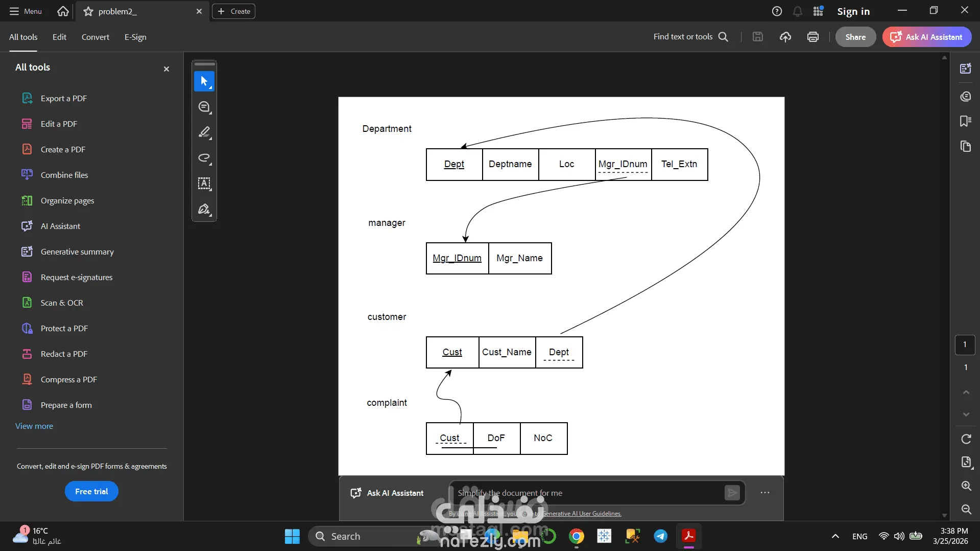Open Export a PDF tool
980x551 pixels.
(x=64, y=98)
